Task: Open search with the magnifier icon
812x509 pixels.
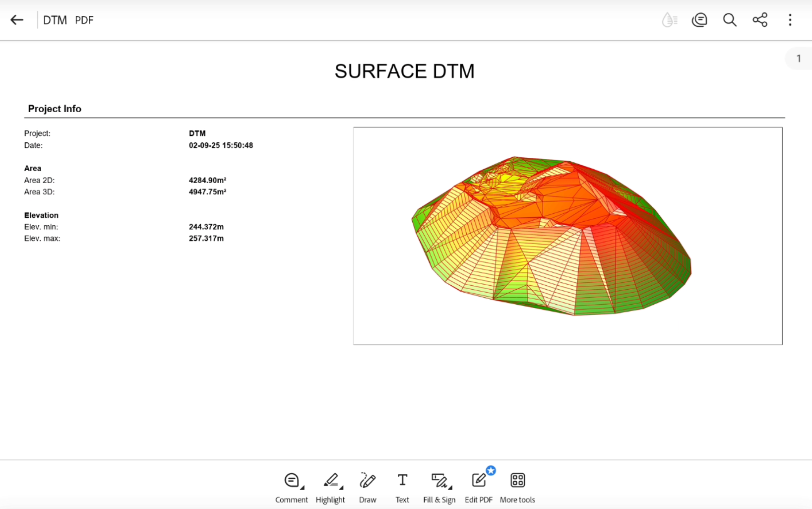Action: [730, 20]
